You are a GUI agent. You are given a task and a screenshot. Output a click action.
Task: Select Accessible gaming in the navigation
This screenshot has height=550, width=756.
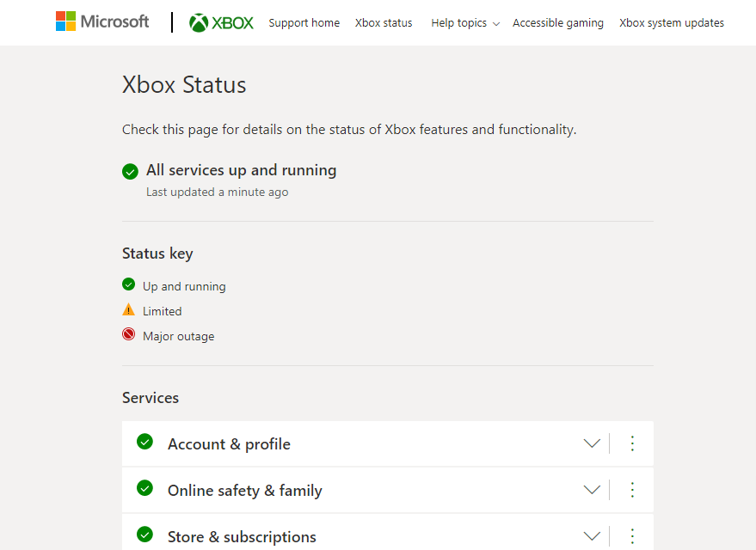point(557,23)
